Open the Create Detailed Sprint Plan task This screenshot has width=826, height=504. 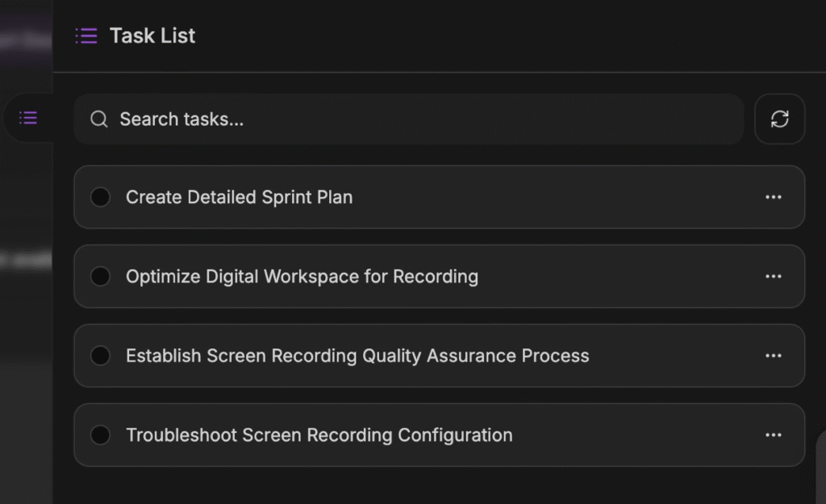[239, 198]
